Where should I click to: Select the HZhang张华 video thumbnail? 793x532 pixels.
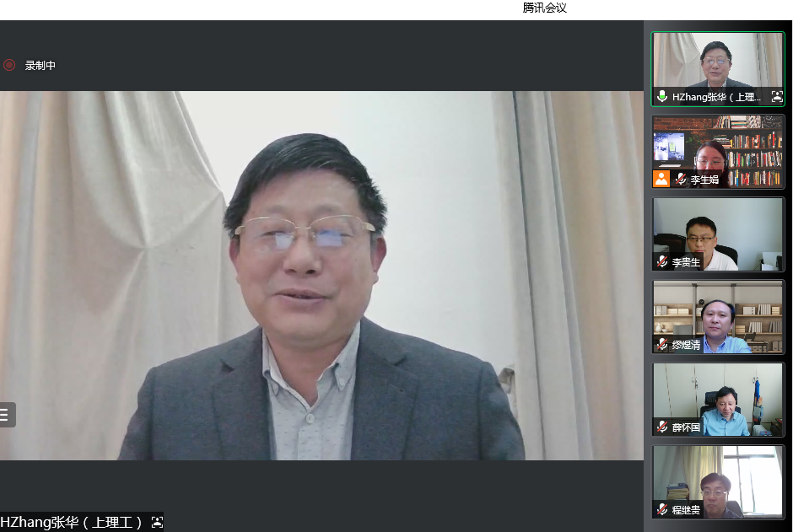(x=718, y=63)
